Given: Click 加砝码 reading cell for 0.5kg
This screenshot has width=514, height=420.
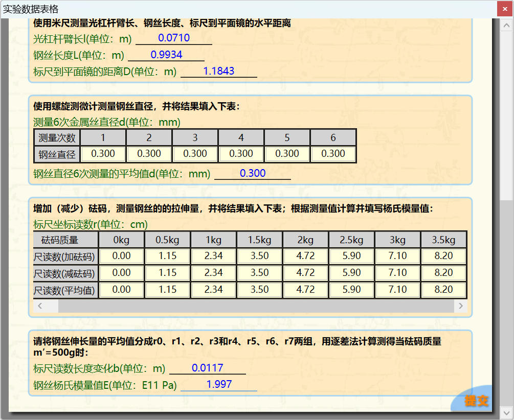Looking at the screenshot, I should [168, 256].
